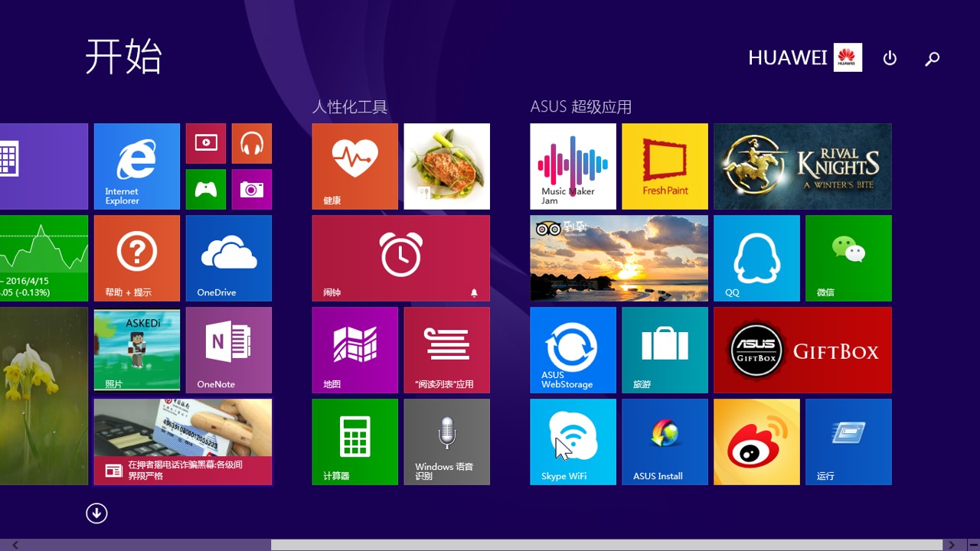Launch the 帮助 + 提示 tile
Screen dimensions: 980x551
tap(137, 258)
